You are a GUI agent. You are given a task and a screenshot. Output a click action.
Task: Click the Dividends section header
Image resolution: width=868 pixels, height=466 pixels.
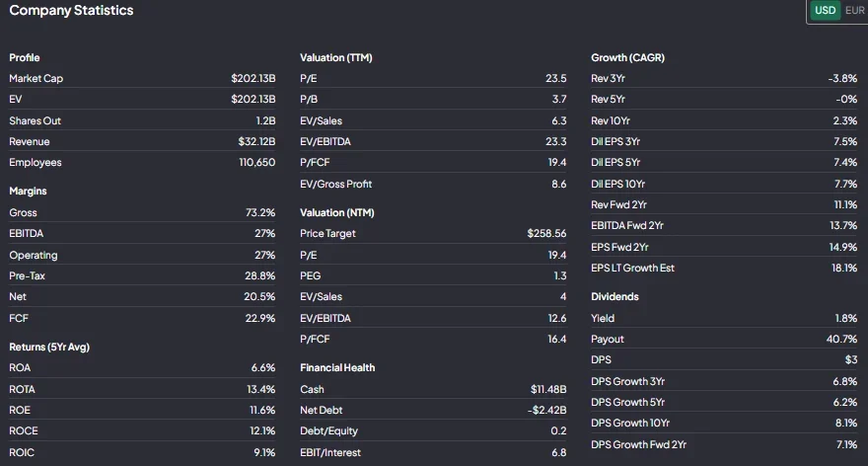click(615, 297)
